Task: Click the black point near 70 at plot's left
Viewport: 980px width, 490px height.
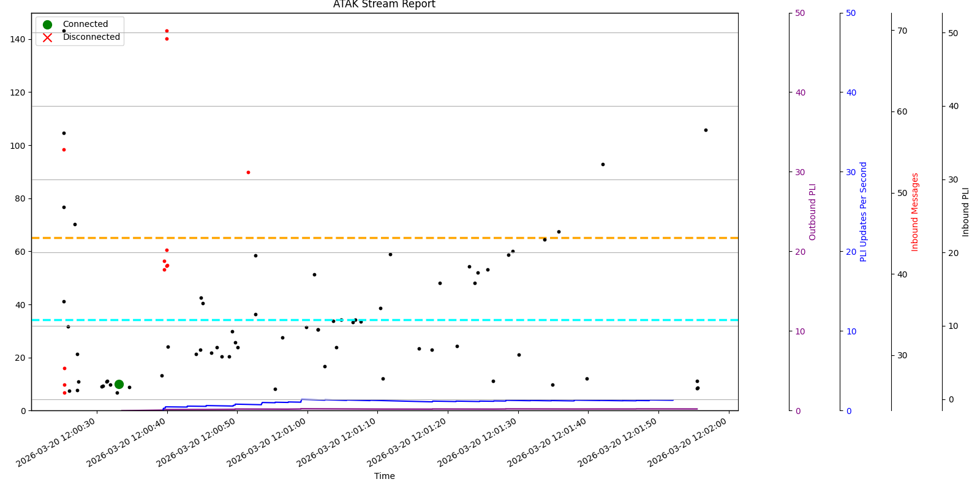Action: click(75, 224)
